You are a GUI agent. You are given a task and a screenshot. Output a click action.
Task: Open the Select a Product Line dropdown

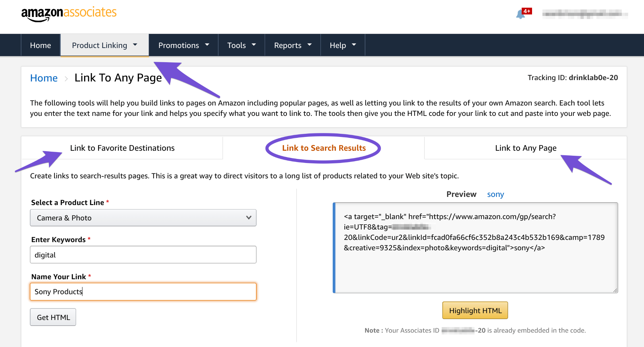(x=143, y=218)
